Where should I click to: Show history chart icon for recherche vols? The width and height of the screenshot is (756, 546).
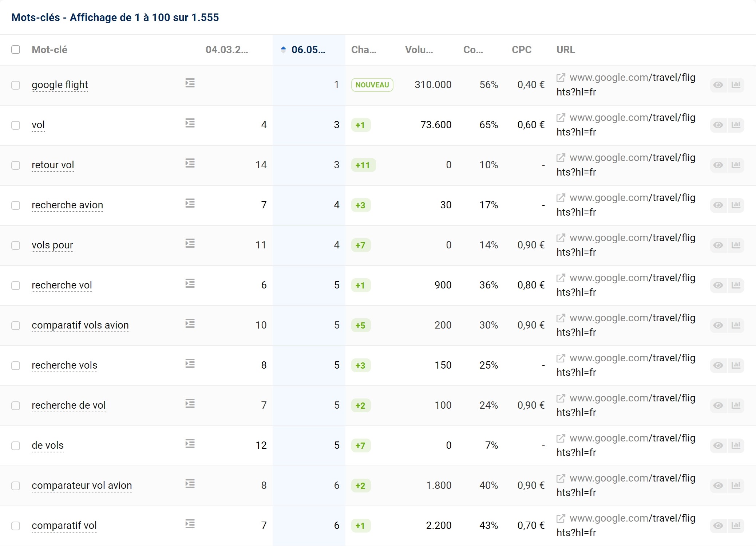(x=736, y=365)
